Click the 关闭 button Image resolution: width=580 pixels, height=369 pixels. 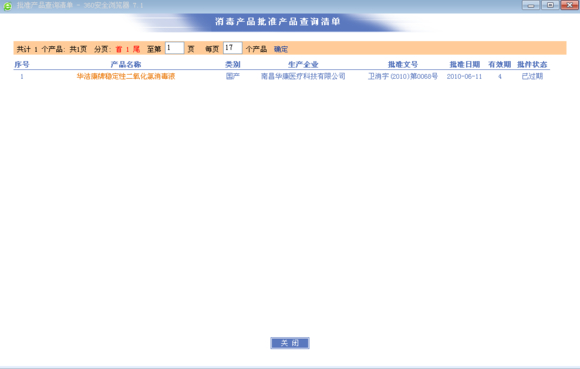click(x=290, y=343)
